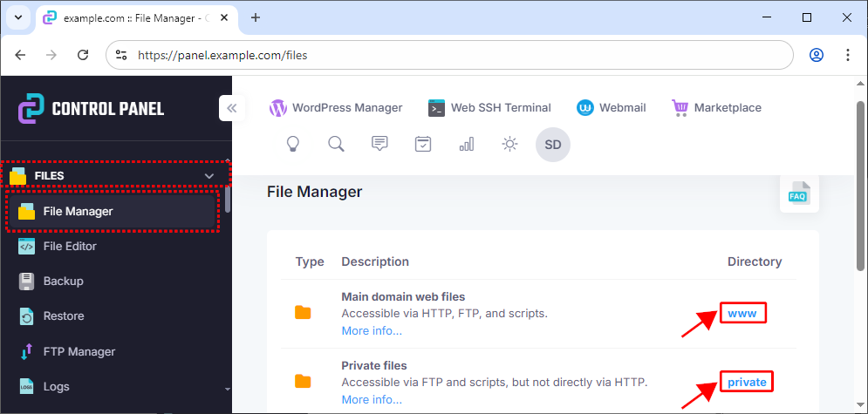Click the Private files folder icon
This screenshot has height=414, width=868.
tap(303, 382)
